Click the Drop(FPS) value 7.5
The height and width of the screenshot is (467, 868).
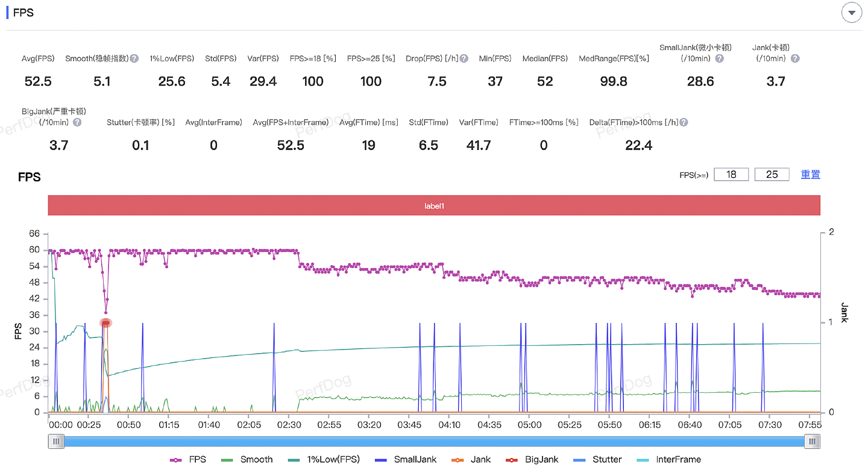tap(437, 81)
